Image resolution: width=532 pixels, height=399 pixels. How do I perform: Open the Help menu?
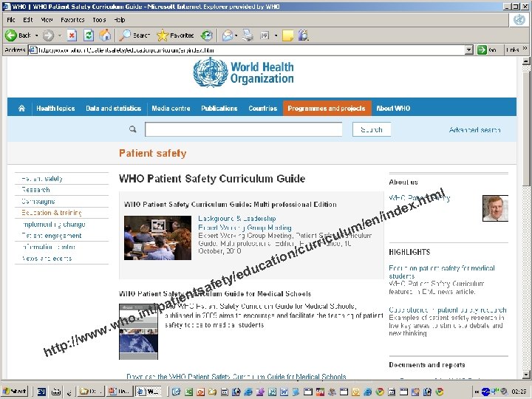[120, 20]
